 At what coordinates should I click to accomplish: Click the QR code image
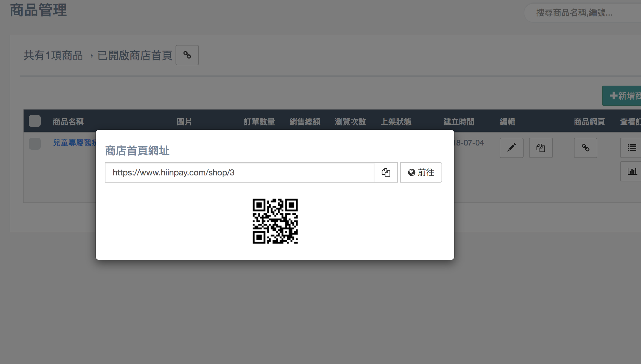tap(275, 221)
